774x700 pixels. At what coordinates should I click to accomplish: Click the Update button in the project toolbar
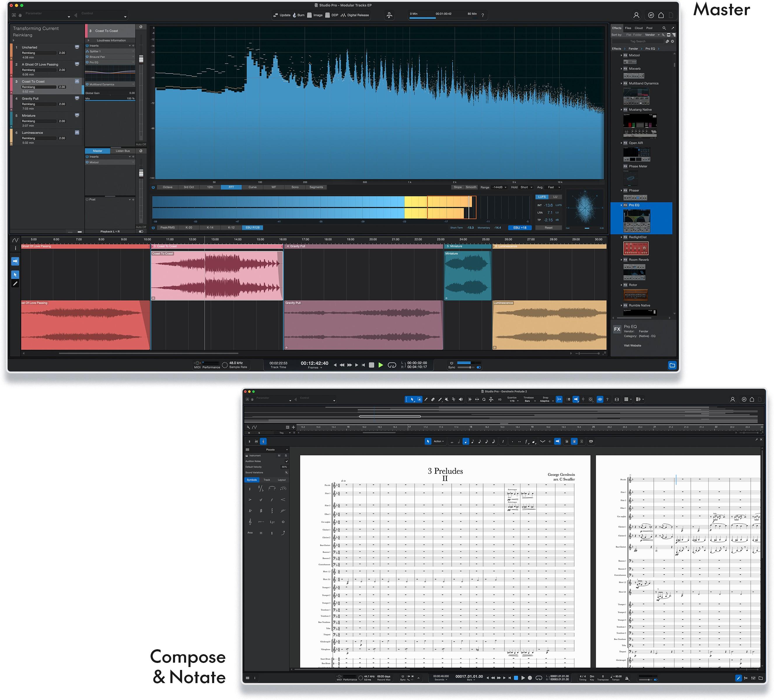pyautogui.click(x=284, y=15)
